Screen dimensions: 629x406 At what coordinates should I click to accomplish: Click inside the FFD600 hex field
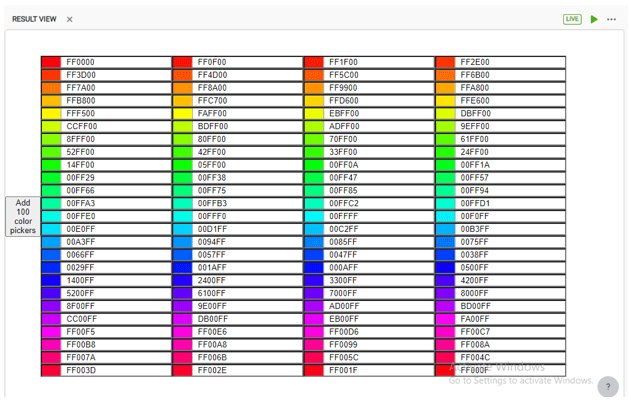[x=379, y=101]
